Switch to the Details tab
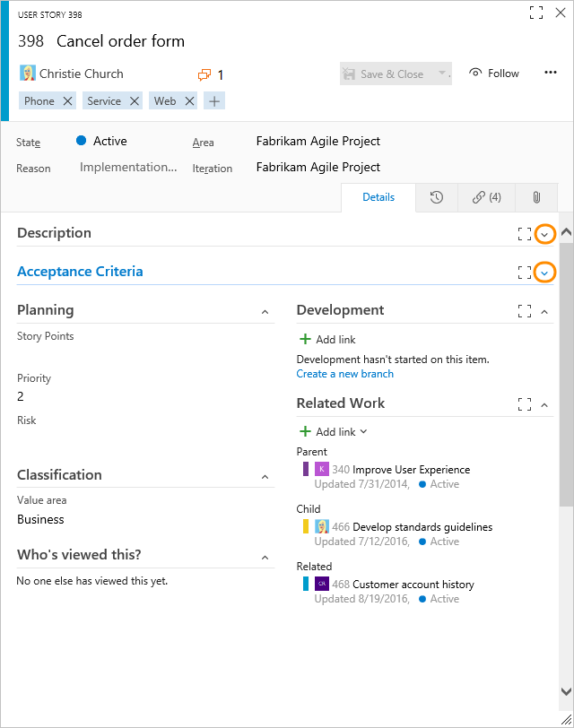This screenshot has width=574, height=728. coord(378,197)
